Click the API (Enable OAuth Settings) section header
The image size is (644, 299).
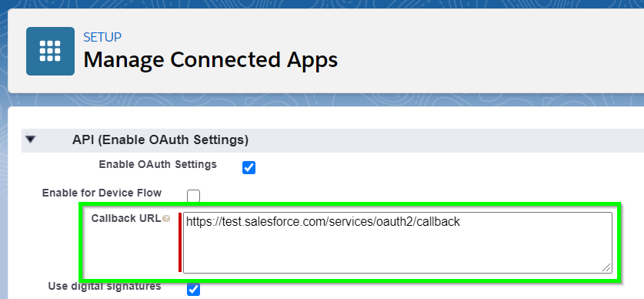pyautogui.click(x=160, y=139)
